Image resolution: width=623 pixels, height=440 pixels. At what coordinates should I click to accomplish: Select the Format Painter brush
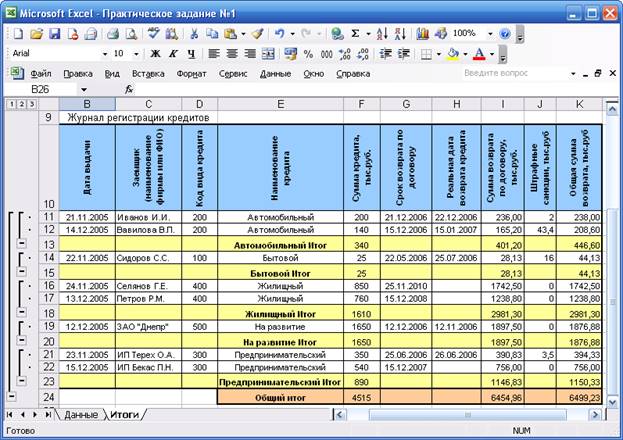[x=257, y=34]
